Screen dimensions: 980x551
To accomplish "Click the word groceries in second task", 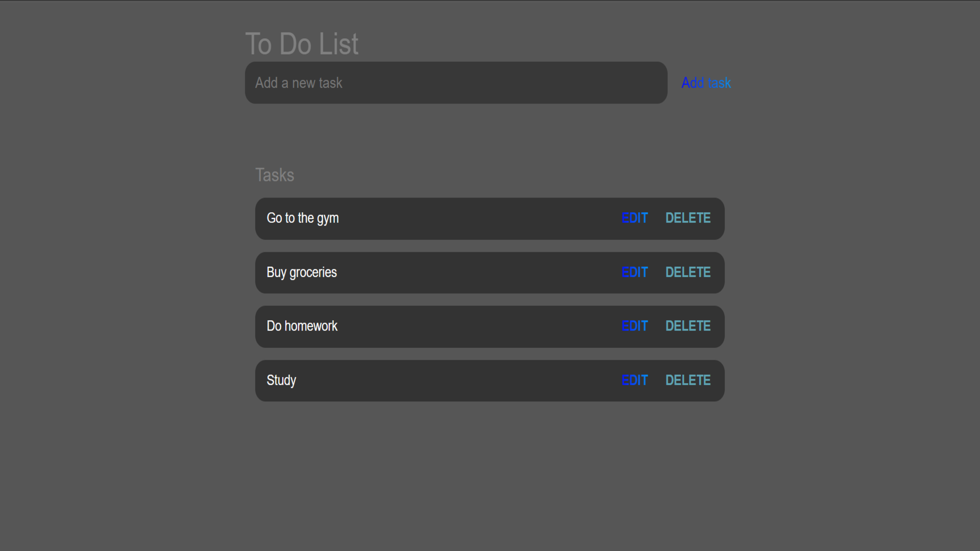I will tap(313, 273).
